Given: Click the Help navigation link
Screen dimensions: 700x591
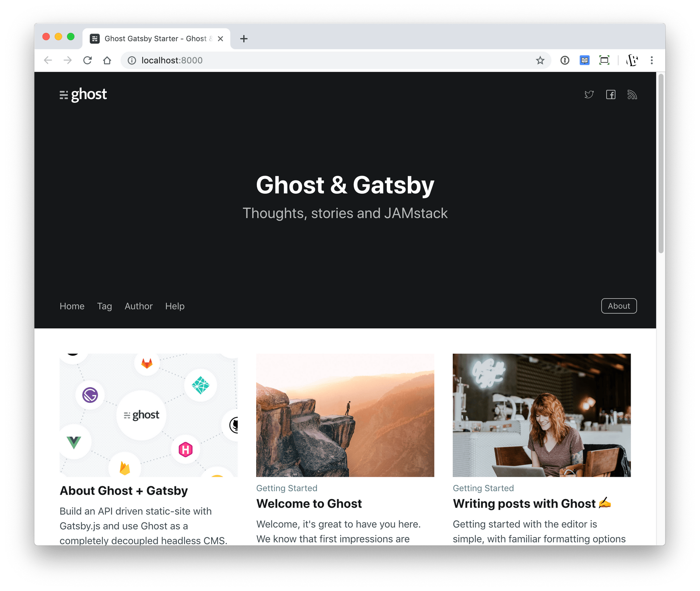Looking at the screenshot, I should click(x=175, y=305).
